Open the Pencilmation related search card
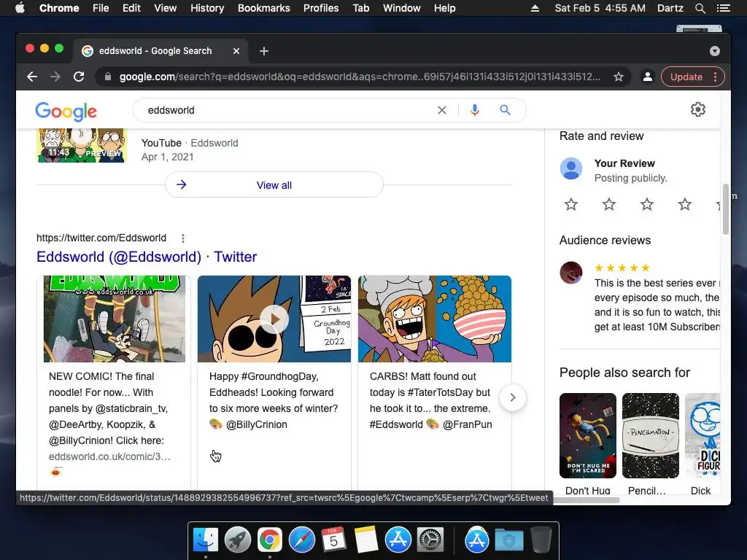Image resolution: width=747 pixels, height=560 pixels. click(x=651, y=435)
